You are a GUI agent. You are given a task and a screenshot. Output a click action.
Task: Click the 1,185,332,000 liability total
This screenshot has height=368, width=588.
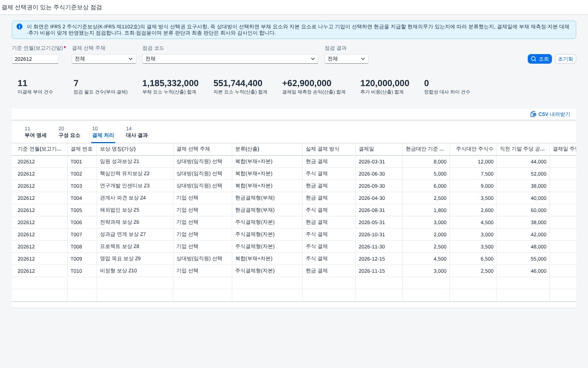tap(171, 83)
